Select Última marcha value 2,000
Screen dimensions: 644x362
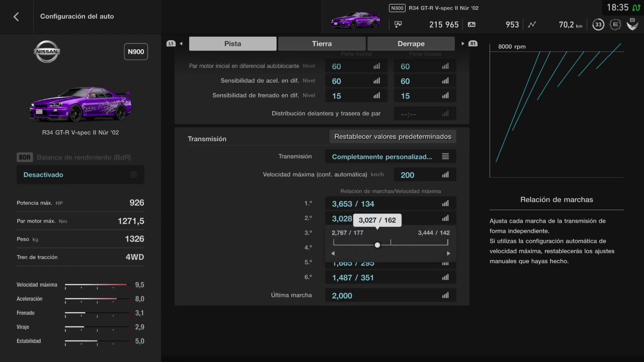pyautogui.click(x=390, y=296)
